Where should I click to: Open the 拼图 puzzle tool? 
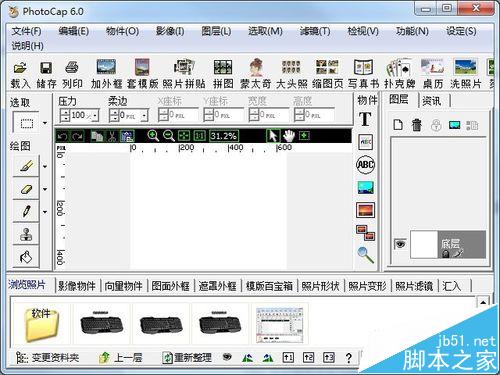click(x=223, y=67)
